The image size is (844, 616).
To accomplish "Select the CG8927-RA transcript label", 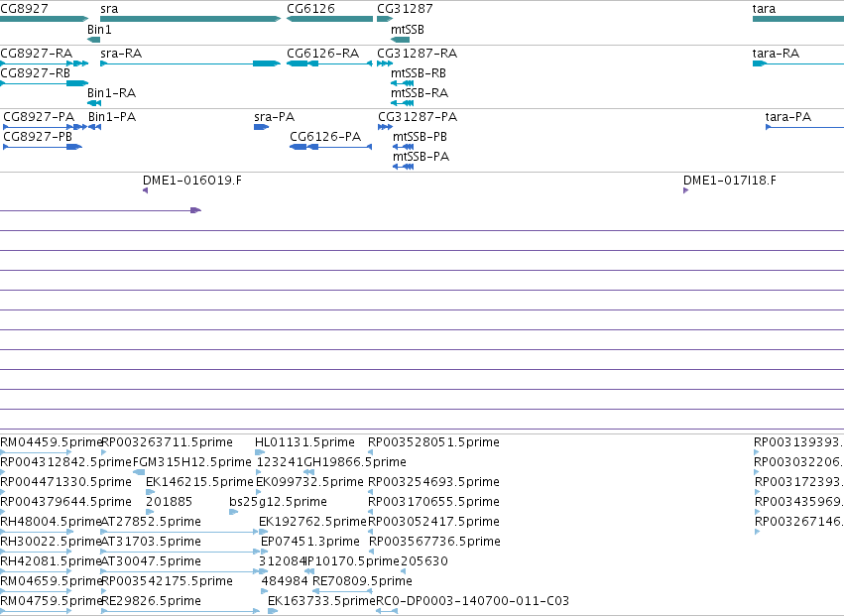I will (36, 54).
